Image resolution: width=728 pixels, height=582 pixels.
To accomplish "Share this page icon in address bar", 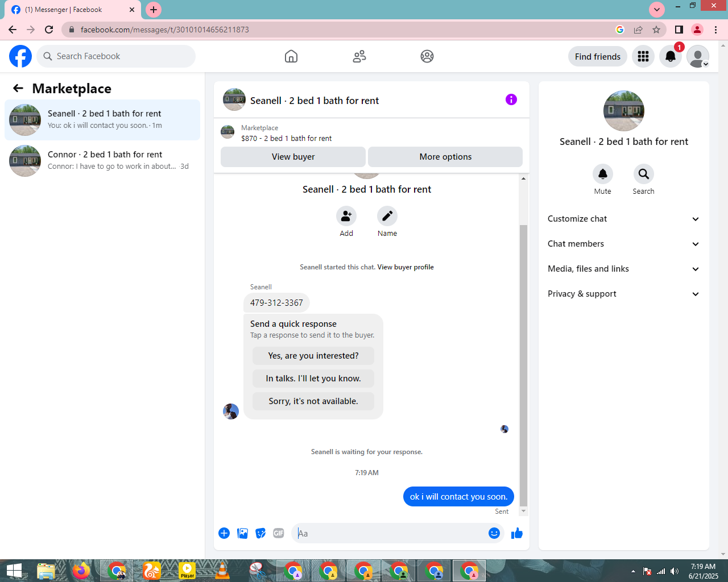I will pyautogui.click(x=638, y=30).
